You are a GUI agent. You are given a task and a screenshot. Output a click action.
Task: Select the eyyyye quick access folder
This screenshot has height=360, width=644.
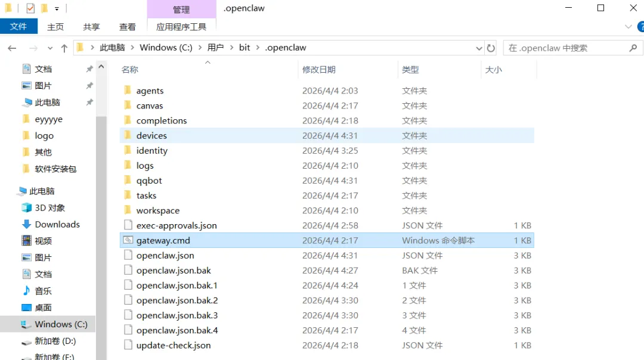point(42,119)
